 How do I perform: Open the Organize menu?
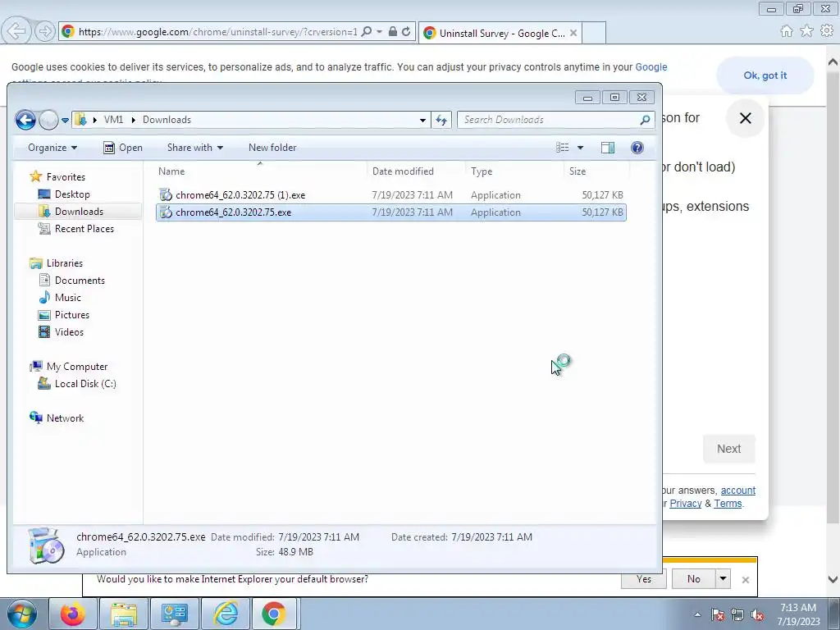pyautogui.click(x=52, y=148)
